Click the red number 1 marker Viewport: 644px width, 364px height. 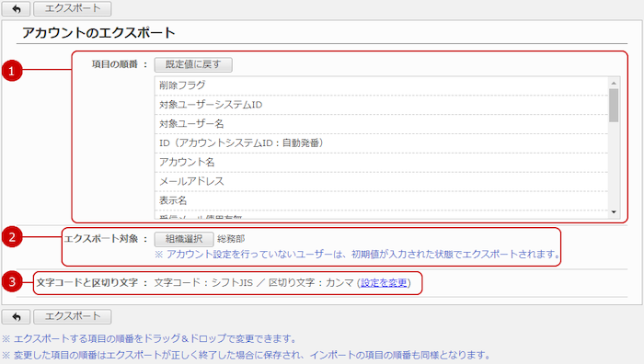coord(12,71)
